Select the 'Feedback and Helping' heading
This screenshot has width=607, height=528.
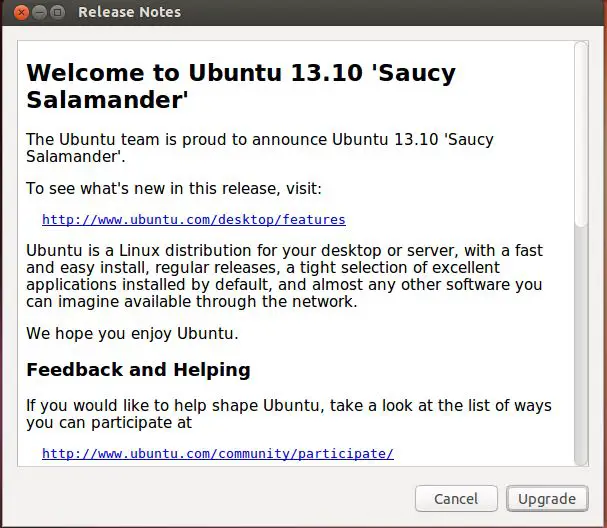tap(138, 370)
